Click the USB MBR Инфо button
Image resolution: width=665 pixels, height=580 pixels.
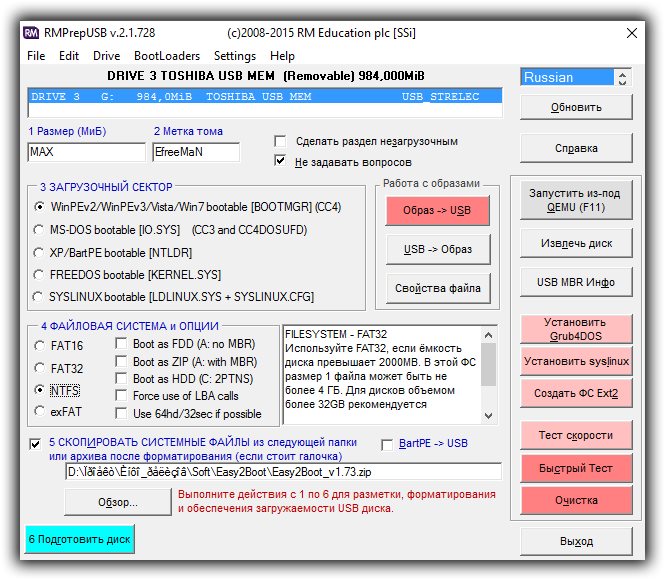click(576, 282)
